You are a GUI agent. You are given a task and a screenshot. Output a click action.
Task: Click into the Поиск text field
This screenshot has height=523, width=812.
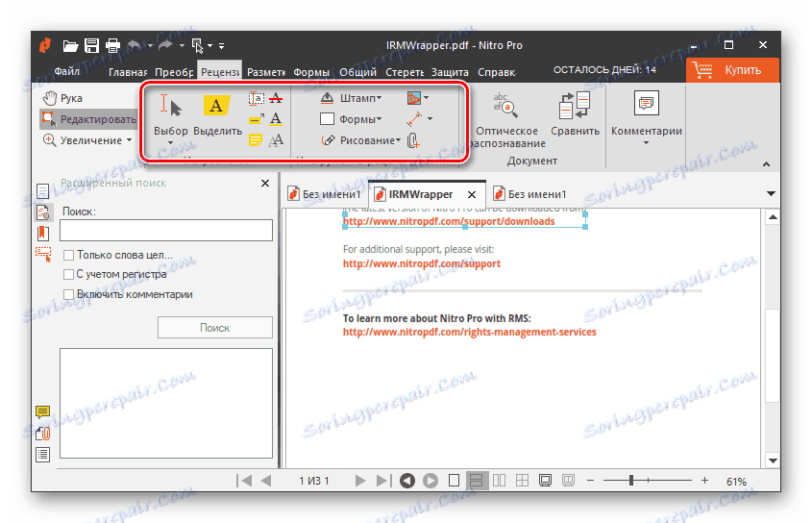point(166,230)
